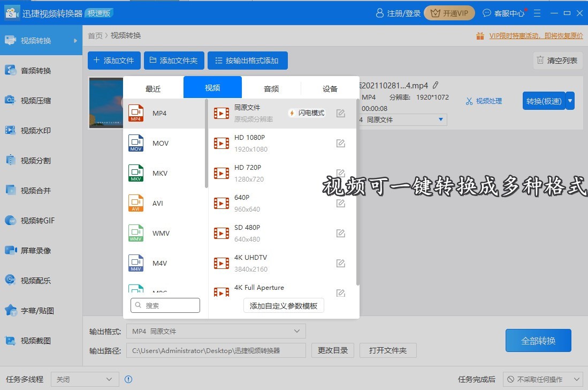This screenshot has width=588, height=390.
Task: Switch to the 视频 tab
Action: [x=212, y=87]
